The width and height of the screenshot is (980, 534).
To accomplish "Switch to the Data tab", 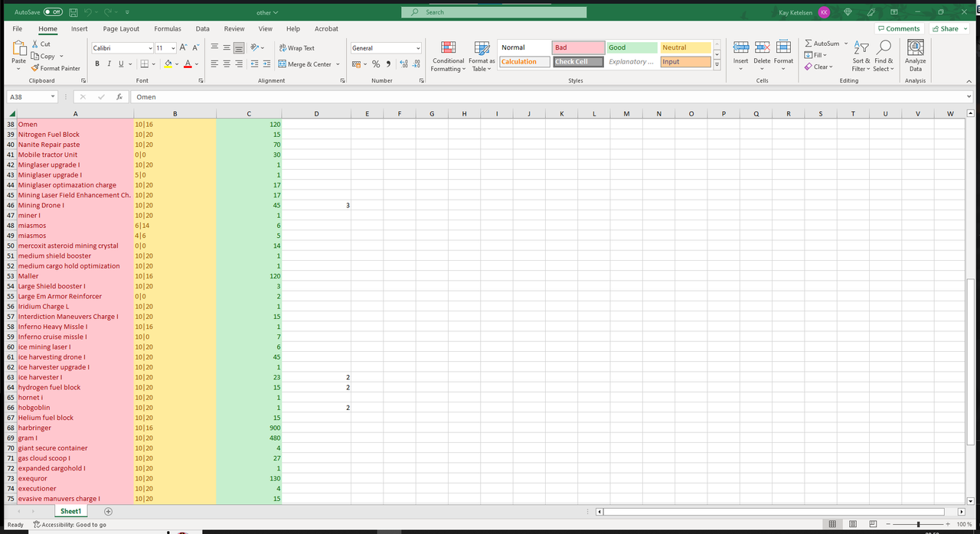I will (x=202, y=29).
